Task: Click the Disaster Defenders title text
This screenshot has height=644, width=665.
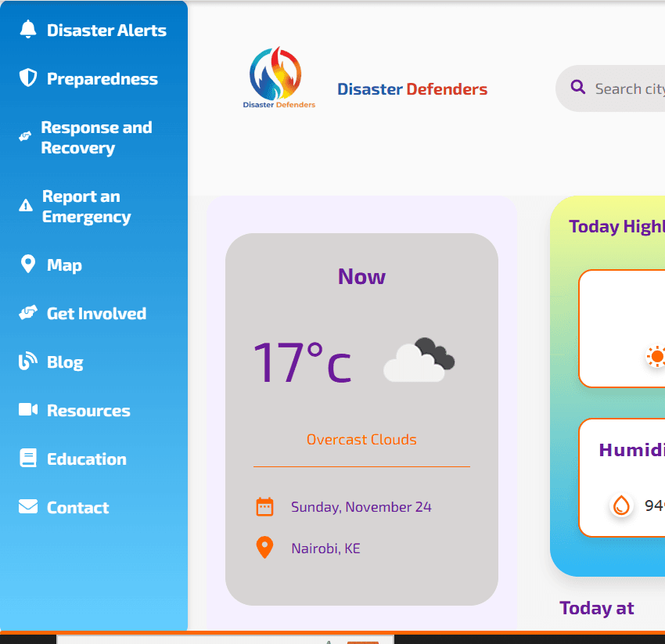Action: [412, 89]
